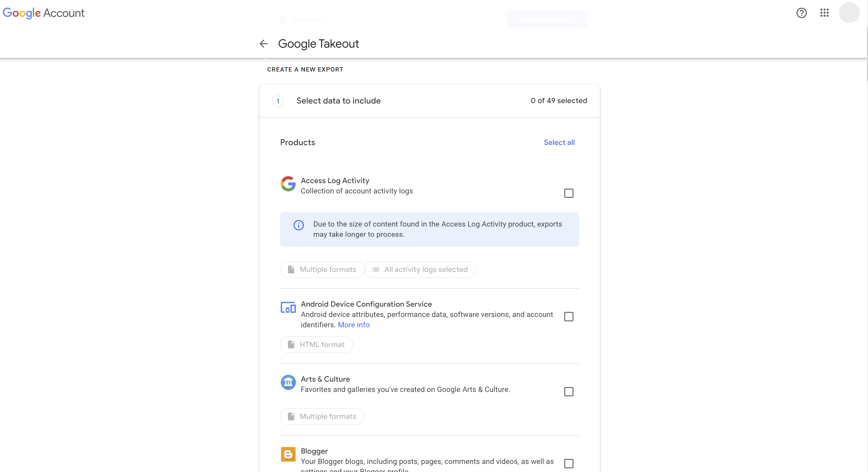Click the 0 of 49 selected text

(559, 101)
